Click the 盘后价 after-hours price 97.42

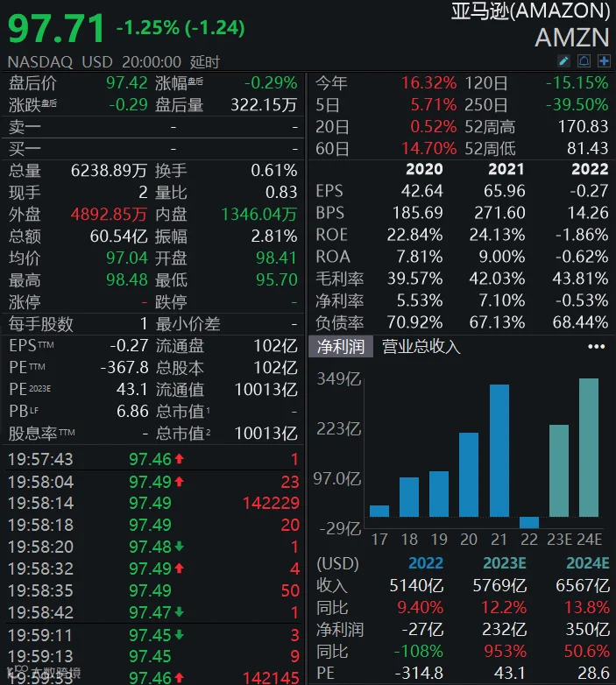coord(127,82)
